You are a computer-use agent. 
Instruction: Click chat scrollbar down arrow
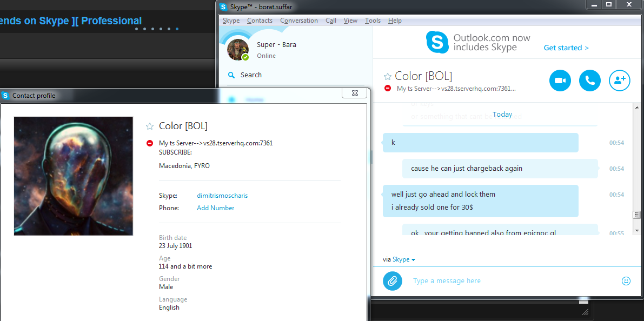pos(637,230)
